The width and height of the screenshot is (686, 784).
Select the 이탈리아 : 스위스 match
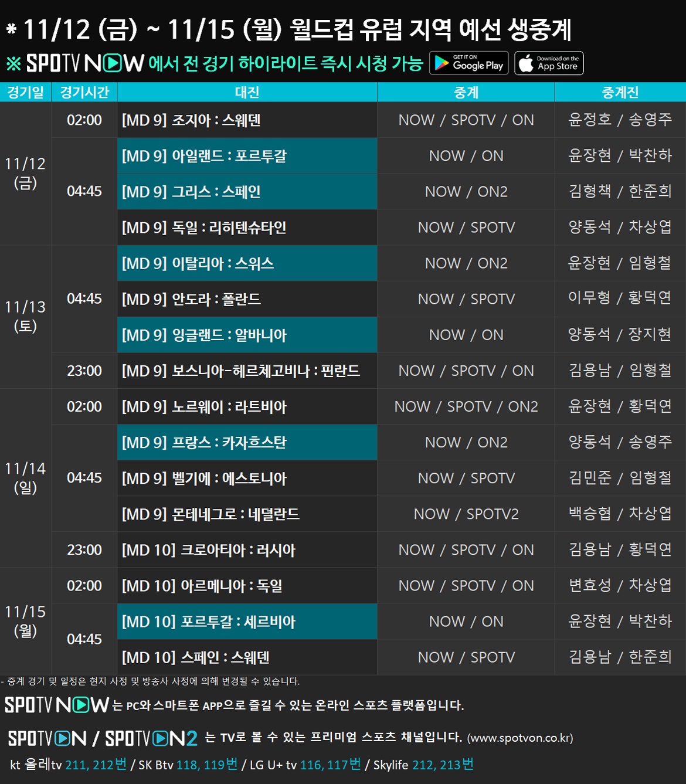point(247,263)
